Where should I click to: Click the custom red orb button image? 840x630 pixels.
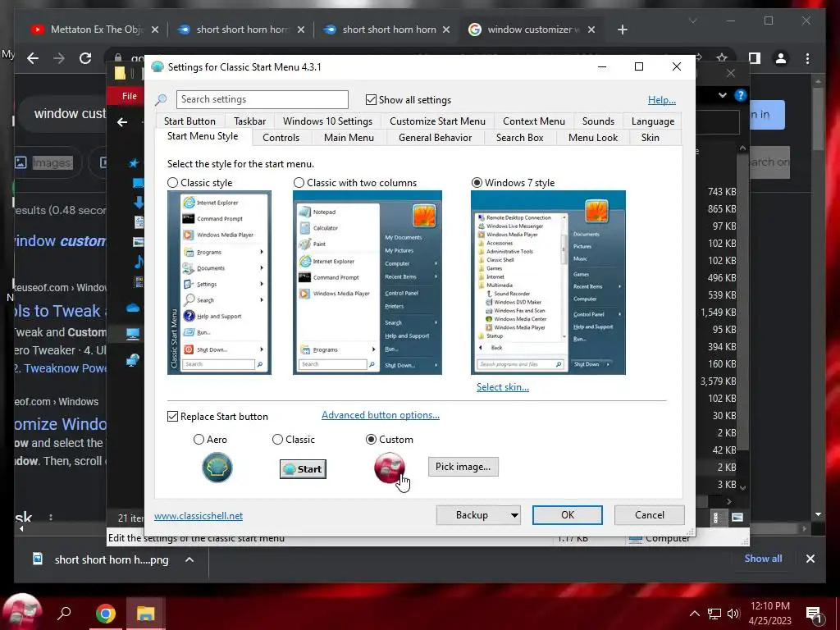click(x=390, y=468)
